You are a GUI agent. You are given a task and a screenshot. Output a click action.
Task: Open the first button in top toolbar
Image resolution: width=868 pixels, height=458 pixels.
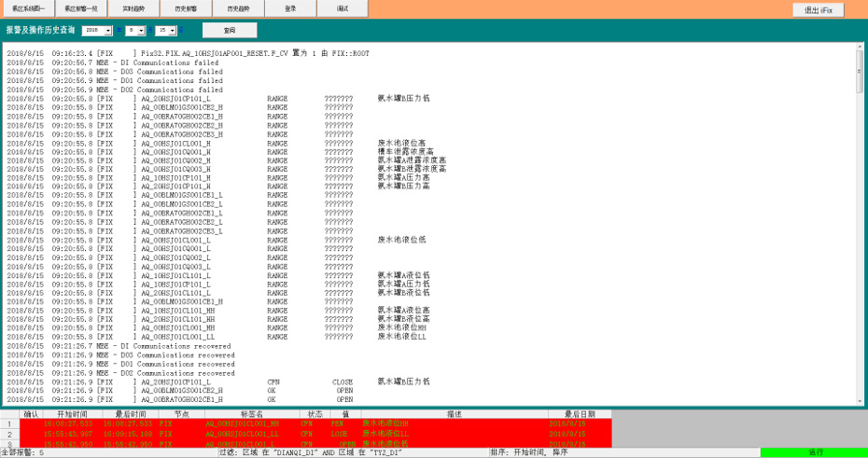(27, 8)
